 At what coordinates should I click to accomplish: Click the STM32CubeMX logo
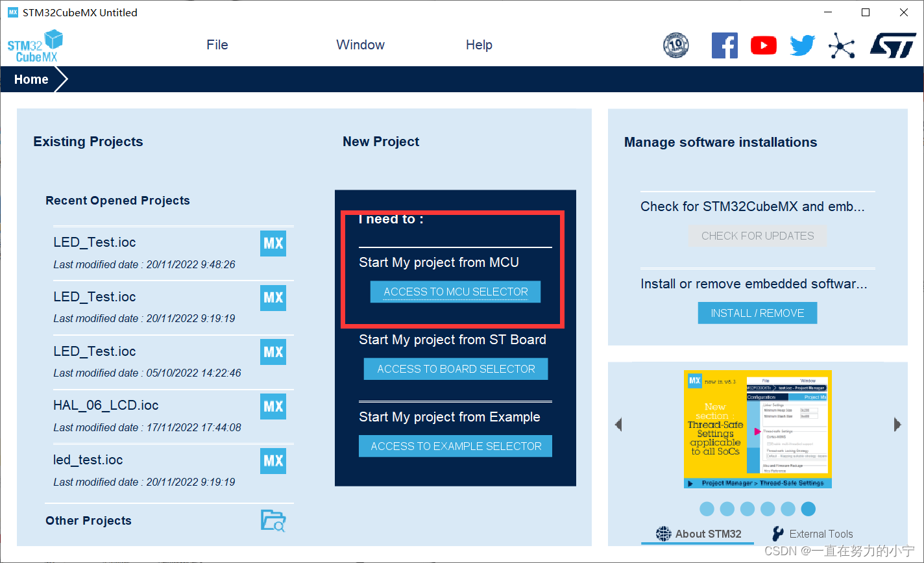[35, 46]
